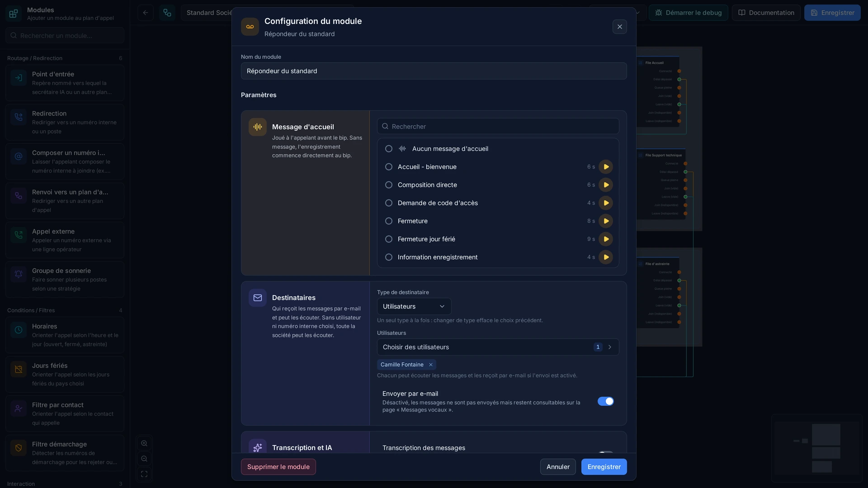Click the Nom du module text field
This screenshot has height=488, width=868.
(434, 71)
